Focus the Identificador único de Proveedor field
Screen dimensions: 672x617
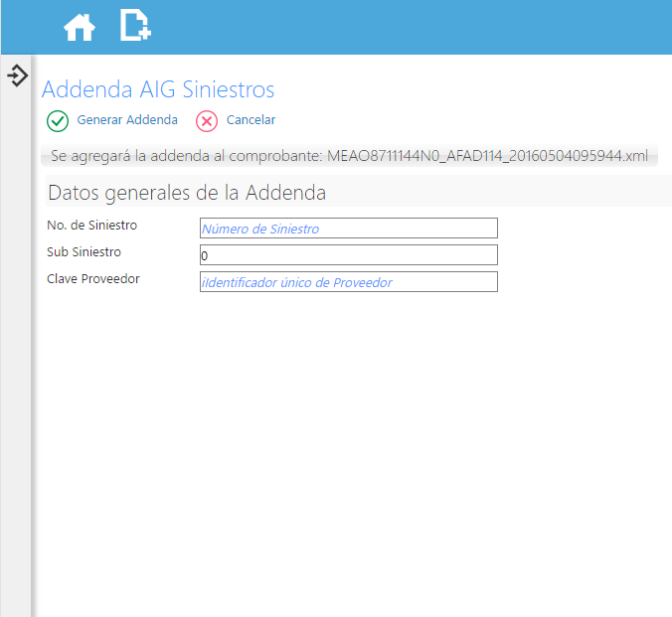click(349, 281)
